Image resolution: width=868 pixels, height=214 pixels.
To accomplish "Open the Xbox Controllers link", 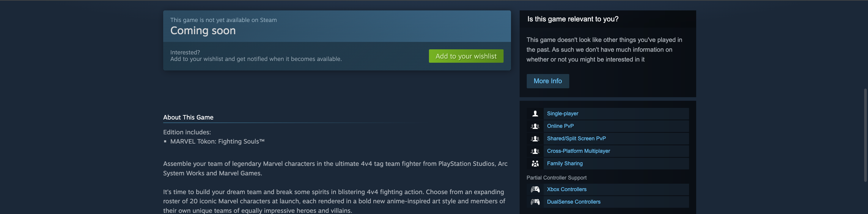I will pos(566,189).
